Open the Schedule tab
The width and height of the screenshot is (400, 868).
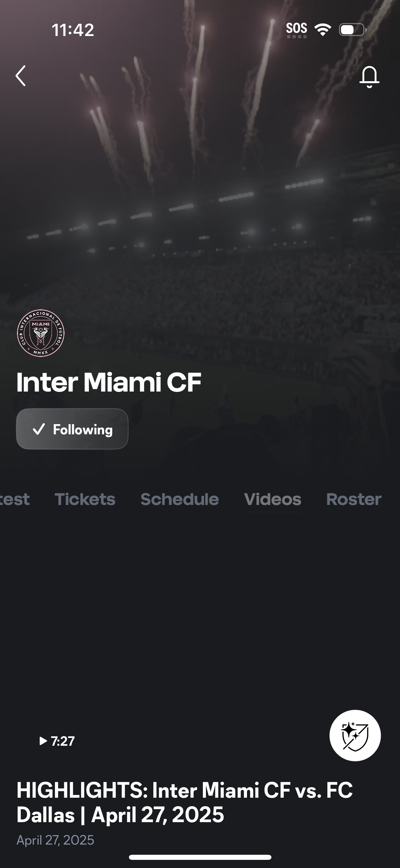tap(179, 499)
